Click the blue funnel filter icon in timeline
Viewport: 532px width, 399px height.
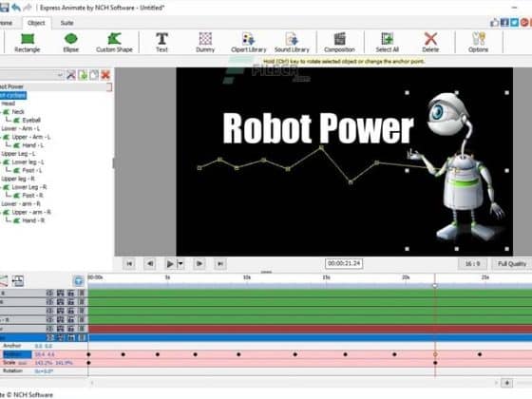78,281
